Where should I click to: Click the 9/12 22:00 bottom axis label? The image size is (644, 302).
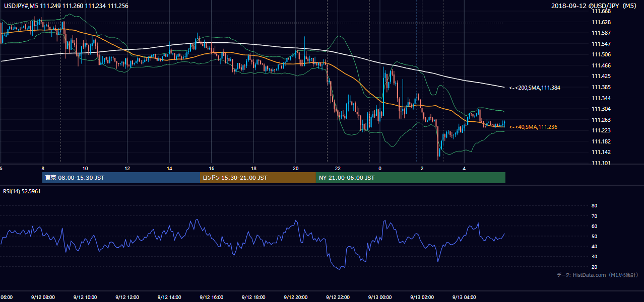[x=337, y=297]
